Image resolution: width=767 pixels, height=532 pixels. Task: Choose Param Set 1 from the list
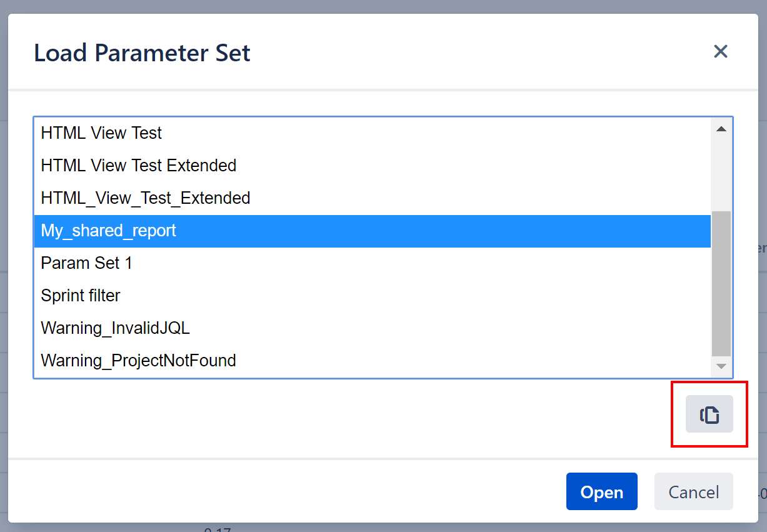[x=86, y=263]
